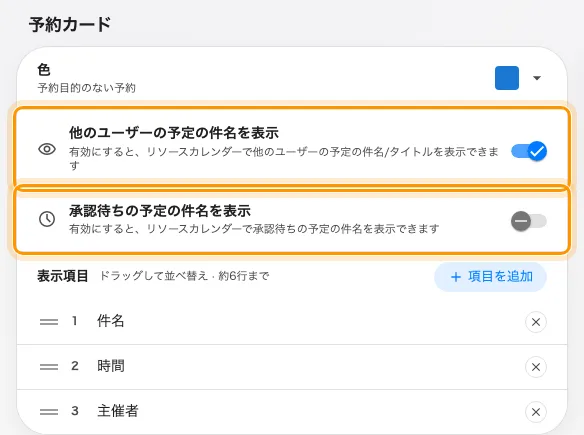Select the 件名 row text
Viewport: 584px width, 435px height.
click(x=110, y=321)
